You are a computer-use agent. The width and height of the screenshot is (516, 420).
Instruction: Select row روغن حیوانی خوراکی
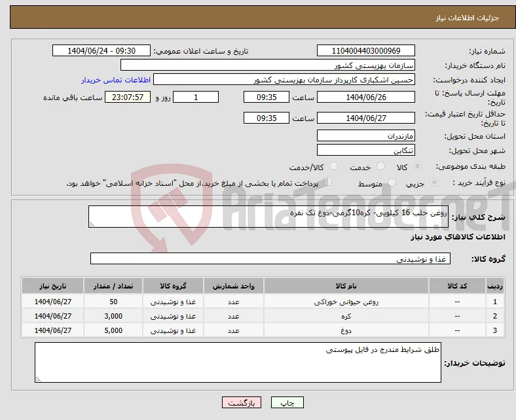pos(263,302)
